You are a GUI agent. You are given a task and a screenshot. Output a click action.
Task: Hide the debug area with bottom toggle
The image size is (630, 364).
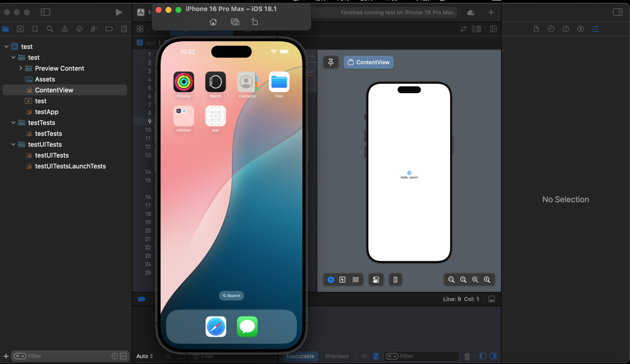491,299
